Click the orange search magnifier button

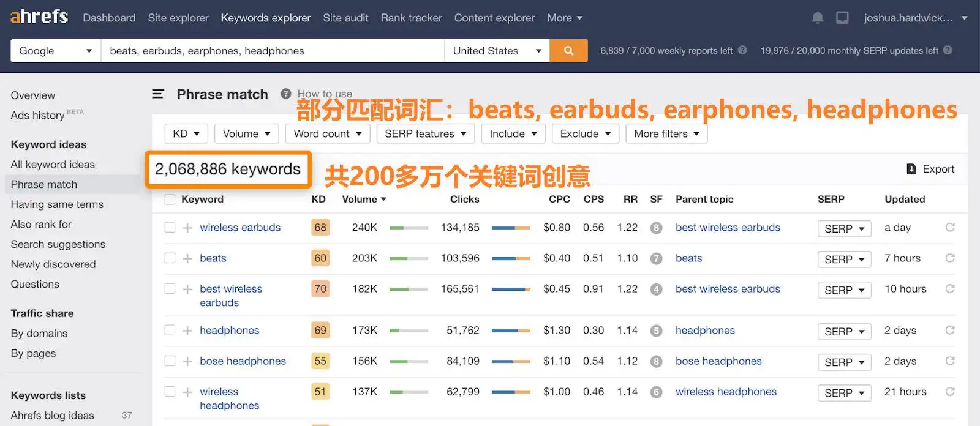(x=568, y=51)
